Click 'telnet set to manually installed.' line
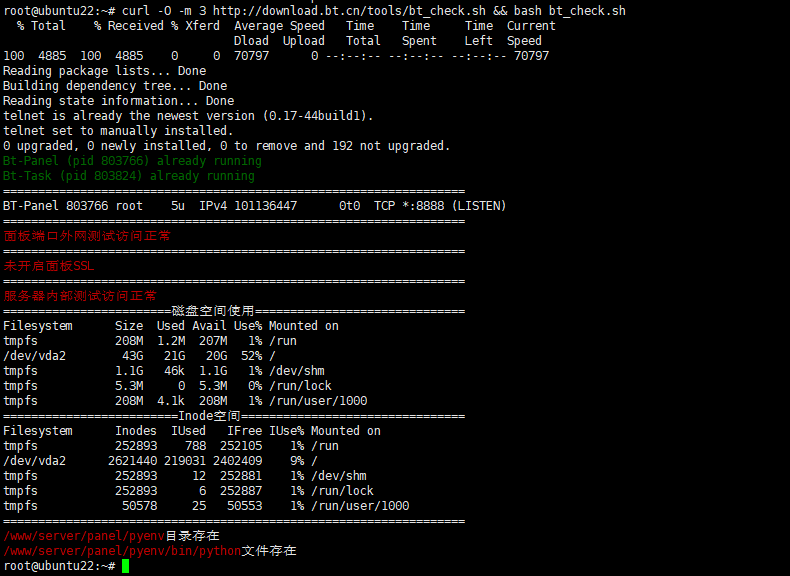The image size is (790, 576). click(118, 131)
